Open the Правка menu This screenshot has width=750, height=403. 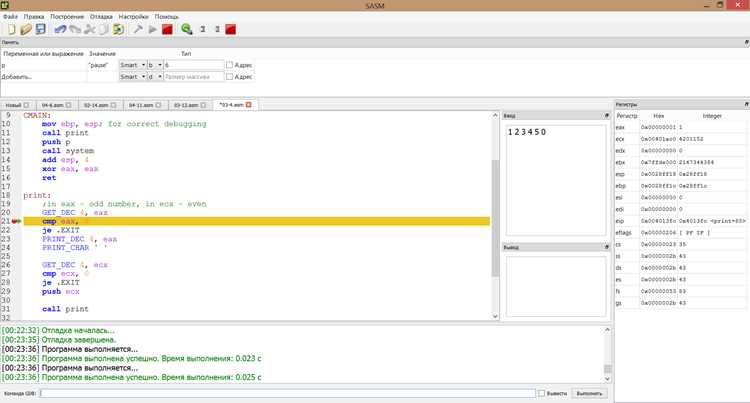pos(34,16)
